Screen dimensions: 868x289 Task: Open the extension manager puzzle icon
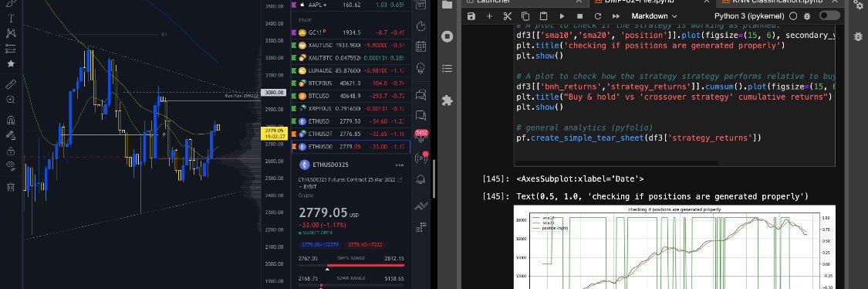[448, 100]
